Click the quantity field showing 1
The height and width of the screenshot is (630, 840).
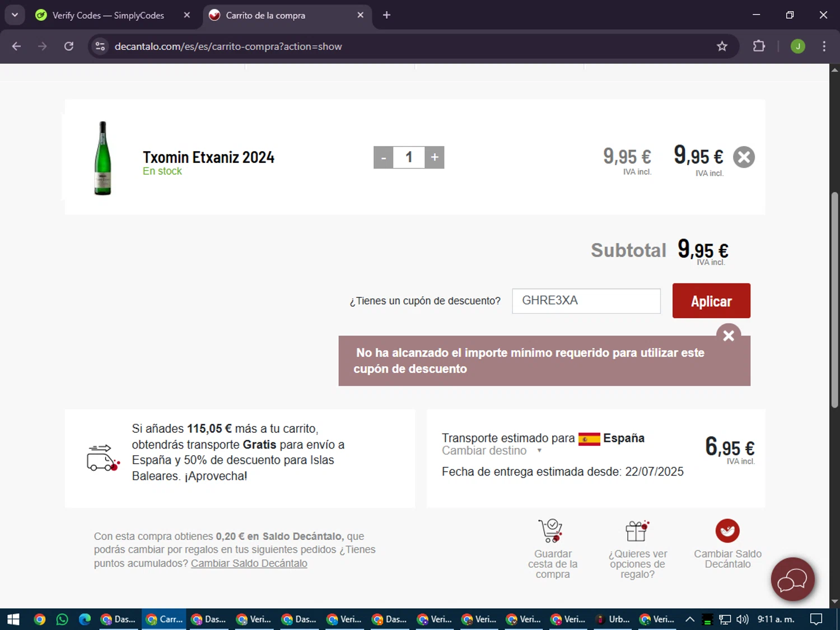(409, 157)
